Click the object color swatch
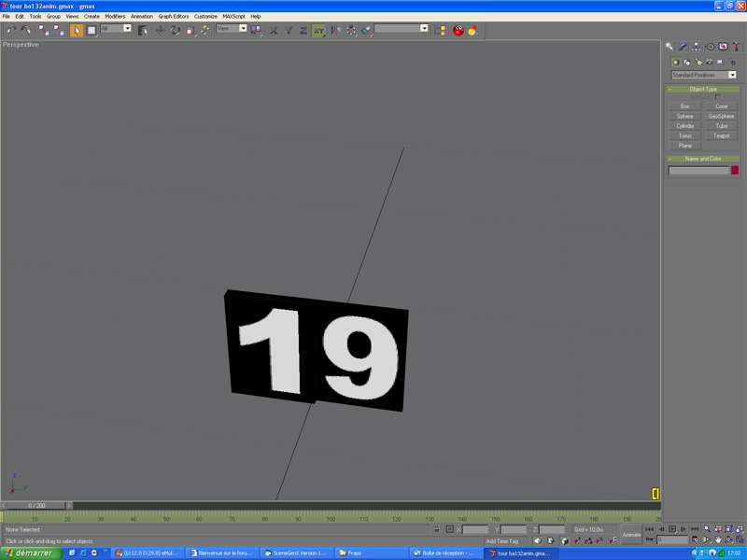 [x=735, y=171]
